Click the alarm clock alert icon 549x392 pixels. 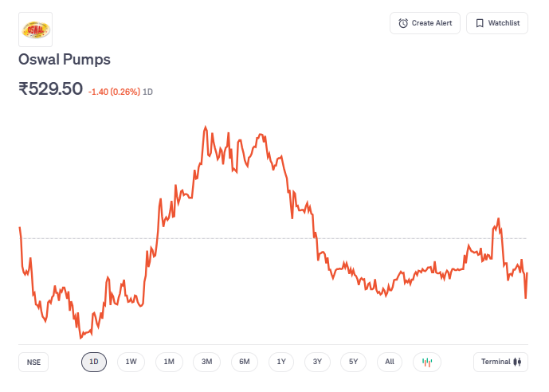(403, 23)
